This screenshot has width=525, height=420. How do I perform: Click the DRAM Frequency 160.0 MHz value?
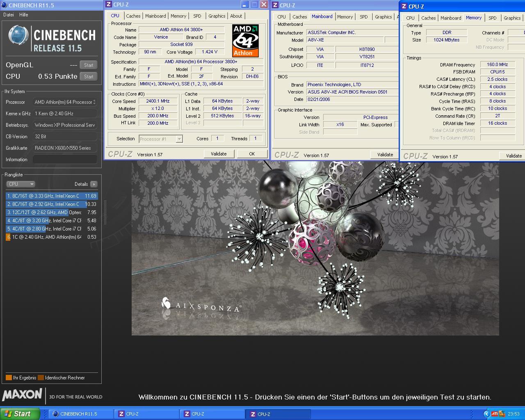coord(497,64)
